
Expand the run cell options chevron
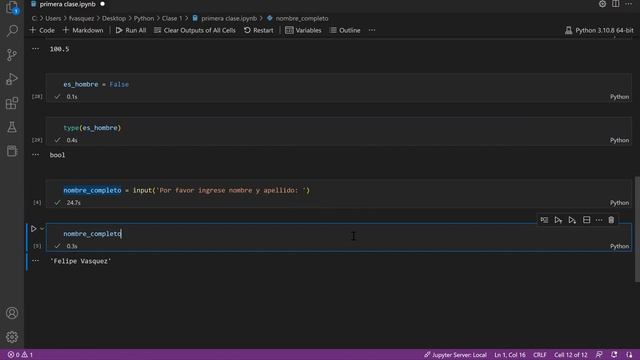click(42, 229)
